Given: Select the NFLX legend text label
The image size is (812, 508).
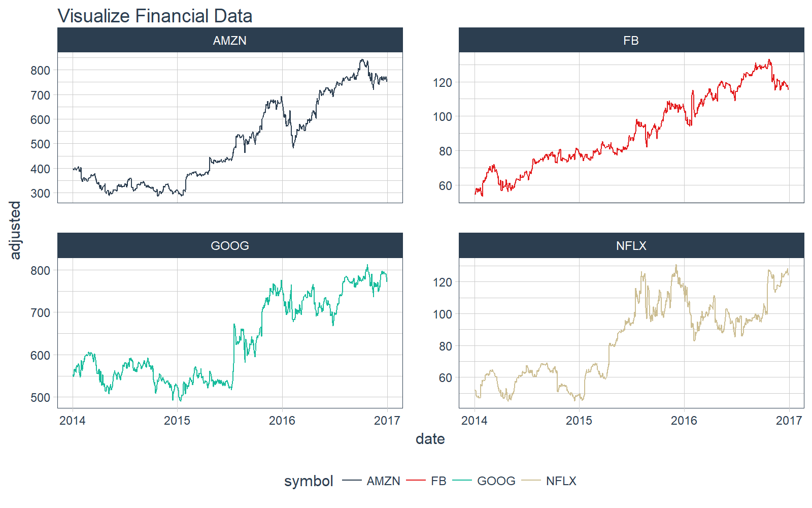Looking at the screenshot, I should [561, 481].
